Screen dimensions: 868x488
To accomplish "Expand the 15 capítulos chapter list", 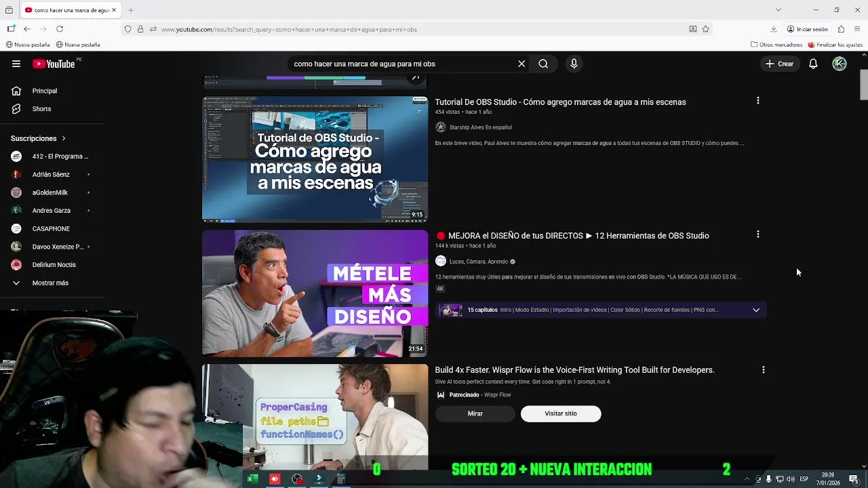I will point(756,310).
